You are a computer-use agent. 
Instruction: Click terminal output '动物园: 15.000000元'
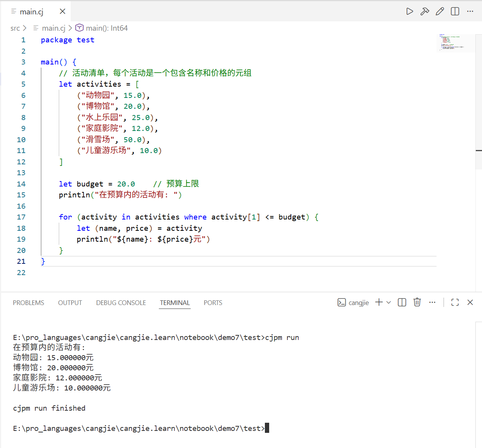click(53, 357)
